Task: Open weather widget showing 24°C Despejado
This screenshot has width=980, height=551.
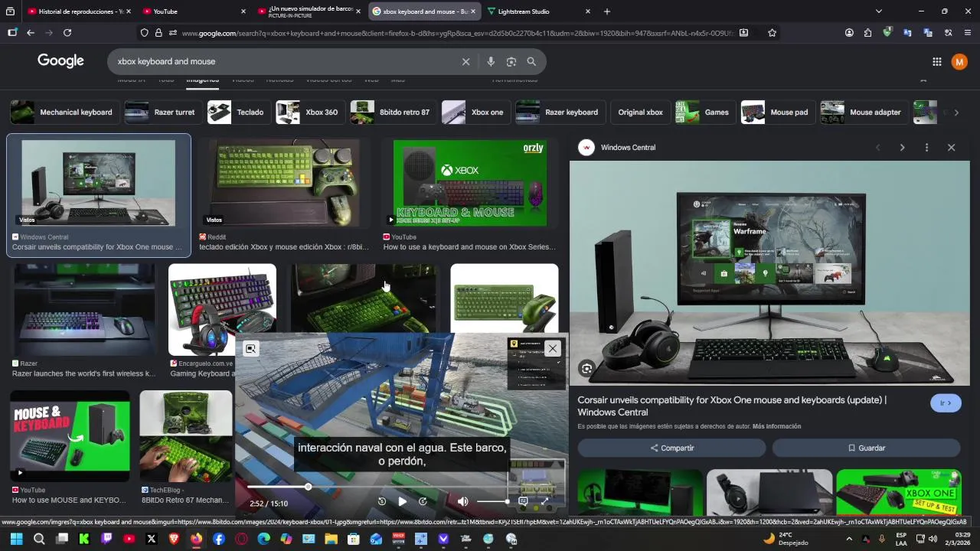Action: (x=788, y=539)
